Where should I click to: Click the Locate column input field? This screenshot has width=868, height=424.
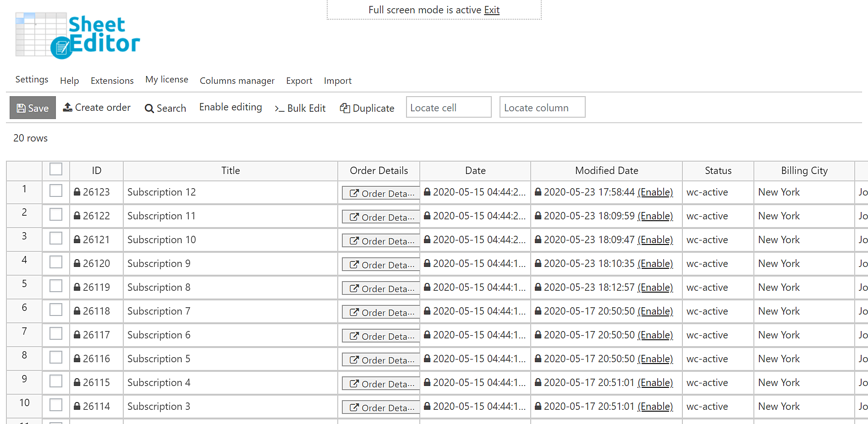click(x=542, y=107)
